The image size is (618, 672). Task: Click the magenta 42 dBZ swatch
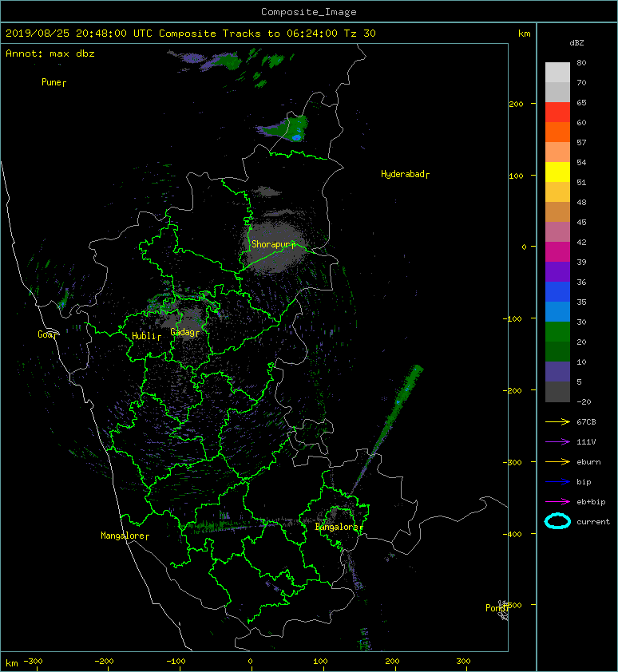[557, 252]
